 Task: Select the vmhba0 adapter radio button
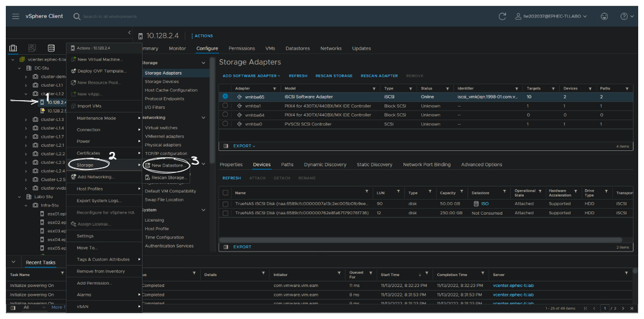click(x=225, y=124)
